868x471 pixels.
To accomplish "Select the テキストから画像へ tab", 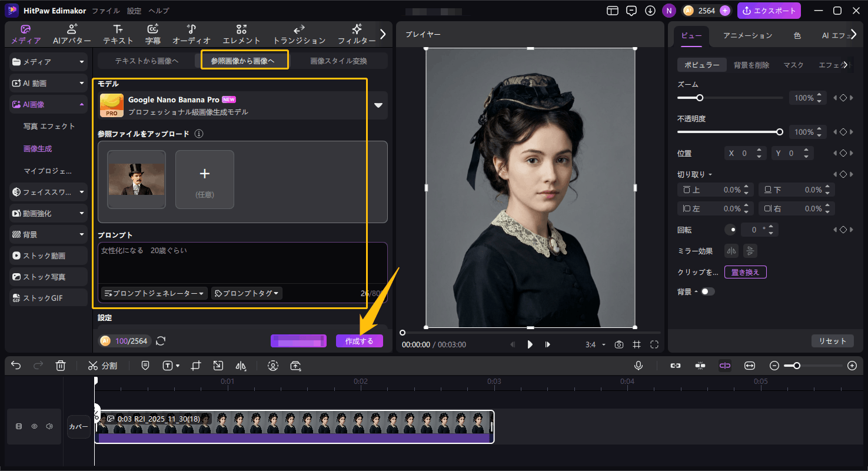I will 146,59.
